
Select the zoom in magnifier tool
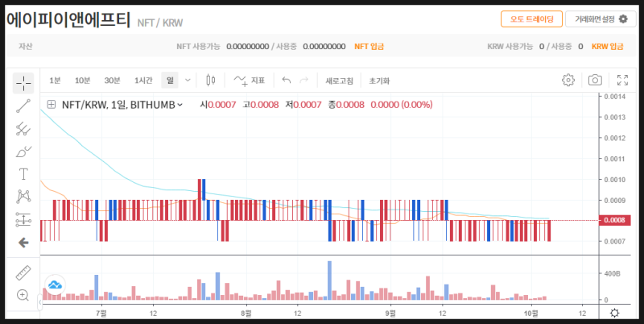tap(23, 295)
